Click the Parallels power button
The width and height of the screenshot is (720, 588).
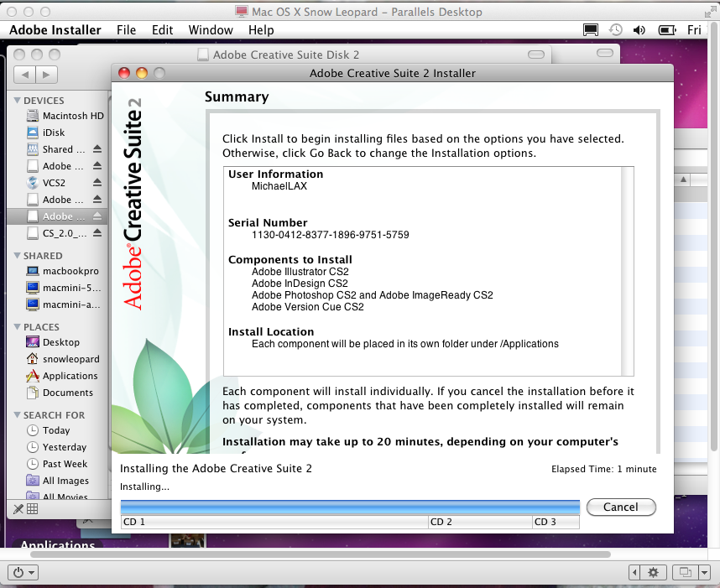23,572
